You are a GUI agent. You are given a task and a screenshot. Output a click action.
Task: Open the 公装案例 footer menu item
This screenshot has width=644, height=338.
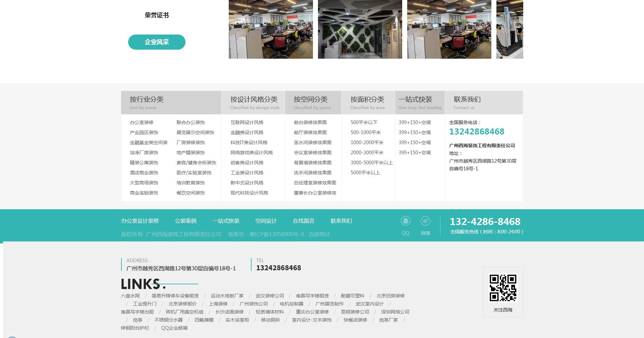tap(185, 221)
